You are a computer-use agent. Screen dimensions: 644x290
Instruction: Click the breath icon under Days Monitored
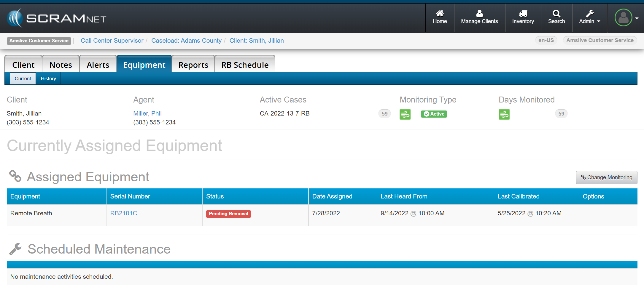coord(504,114)
